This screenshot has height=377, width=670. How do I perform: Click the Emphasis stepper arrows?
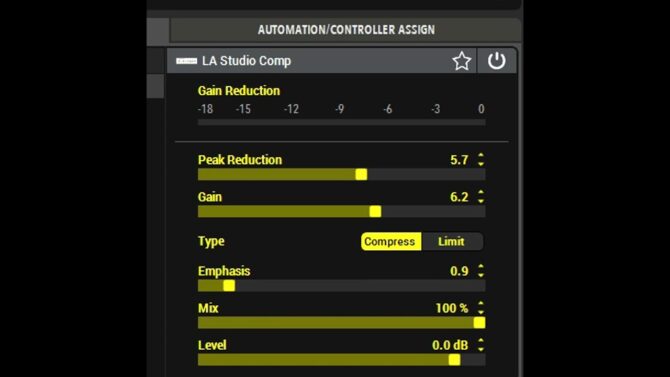(481, 271)
